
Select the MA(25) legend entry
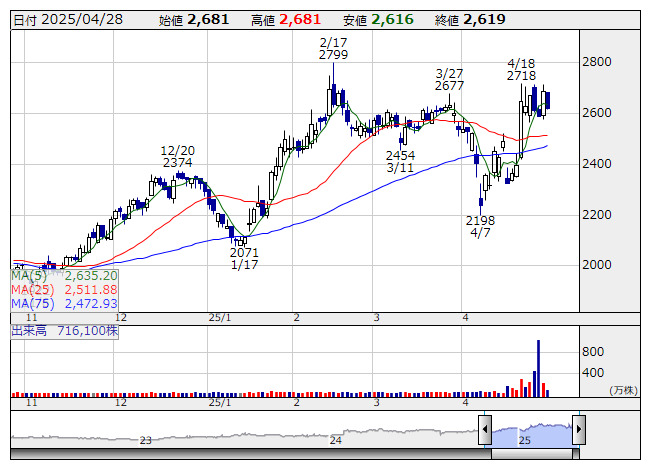tap(65, 289)
